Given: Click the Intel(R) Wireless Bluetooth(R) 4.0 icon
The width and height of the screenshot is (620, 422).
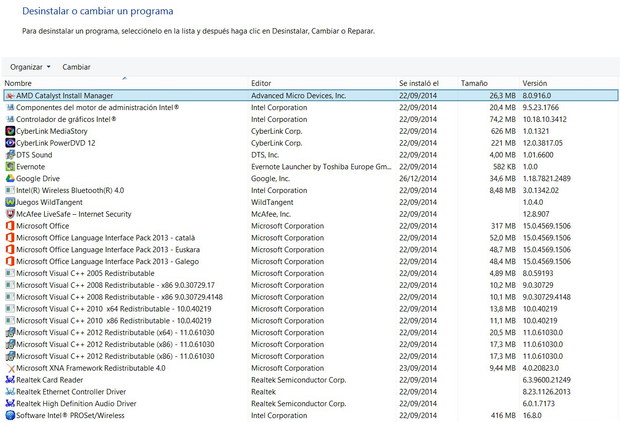Looking at the screenshot, I should click(10, 190).
